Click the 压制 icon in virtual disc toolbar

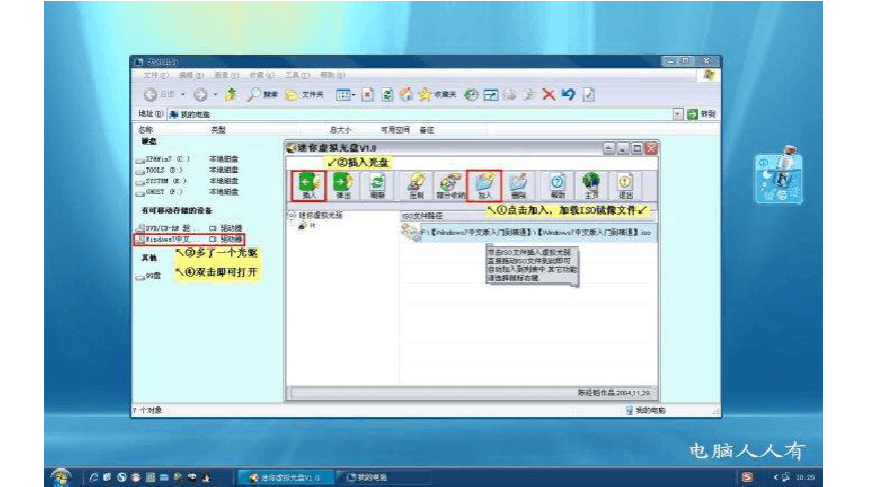point(416,185)
